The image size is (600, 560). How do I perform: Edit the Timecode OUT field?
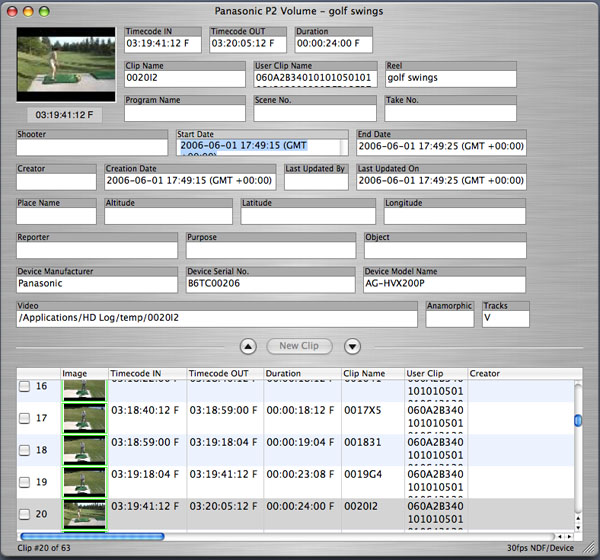(248, 44)
